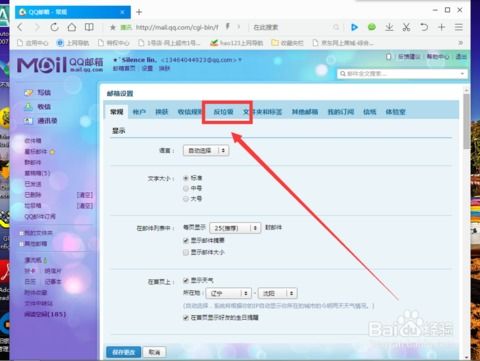
Task: Click the scissors screenshot icon
Action: coord(406,27)
